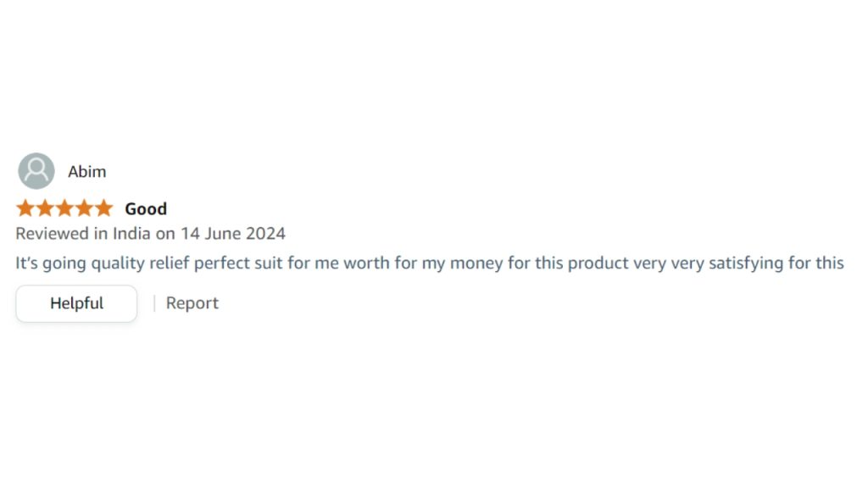Click the third (middle) rating star
Image resolution: width=868 pixels, height=488 pixels.
click(x=64, y=208)
